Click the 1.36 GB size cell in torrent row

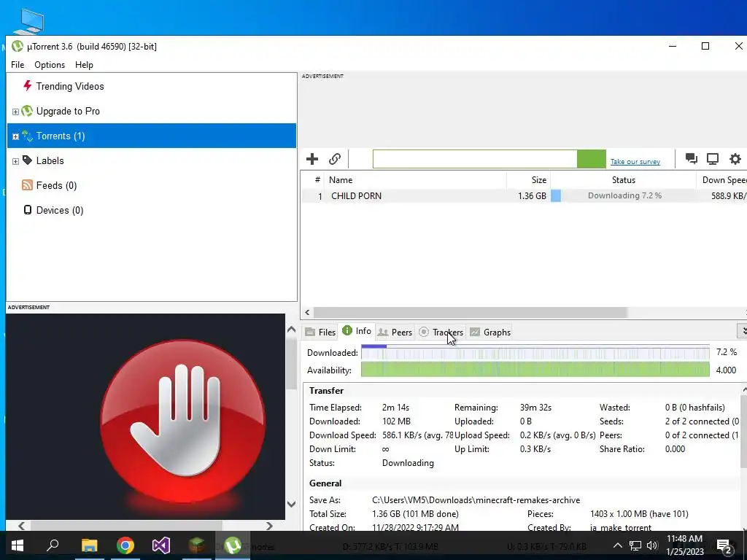point(532,195)
